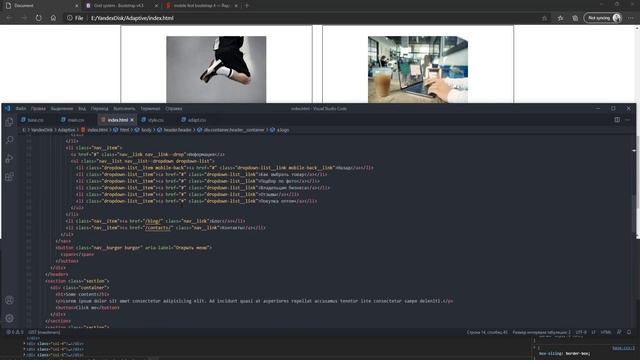This screenshot has height=360, width=640.
Task: Open notifications bell in VS Code status bar
Action: [629, 332]
